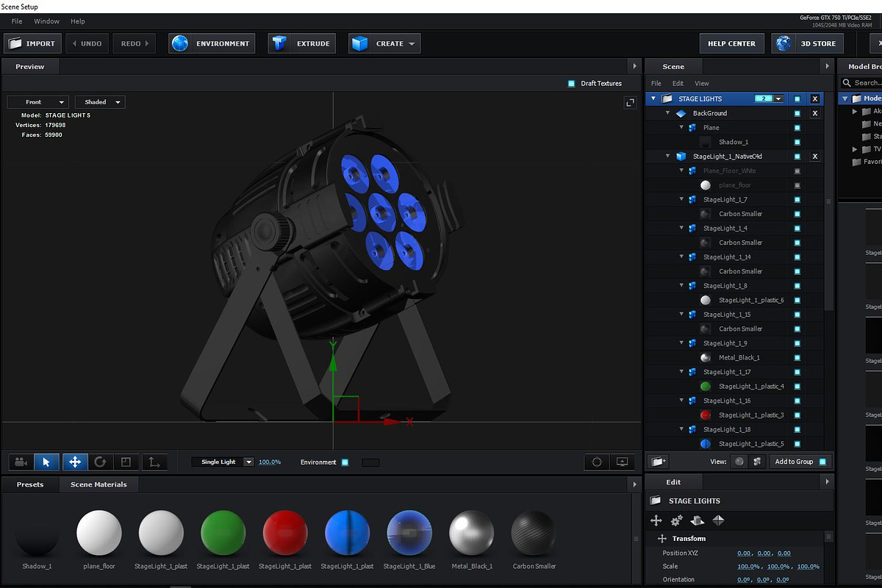Open the 3D STORE
Screen dimensions: 882x588
pyautogui.click(x=808, y=43)
